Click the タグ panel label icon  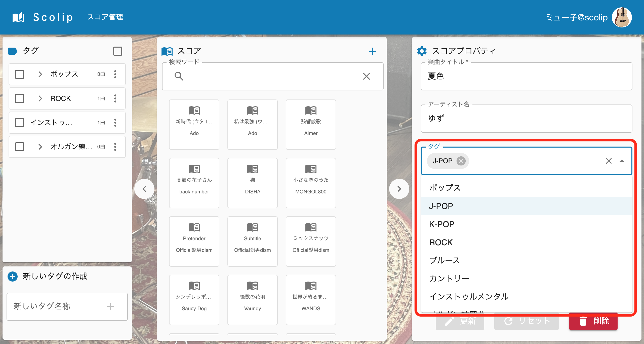(x=13, y=51)
